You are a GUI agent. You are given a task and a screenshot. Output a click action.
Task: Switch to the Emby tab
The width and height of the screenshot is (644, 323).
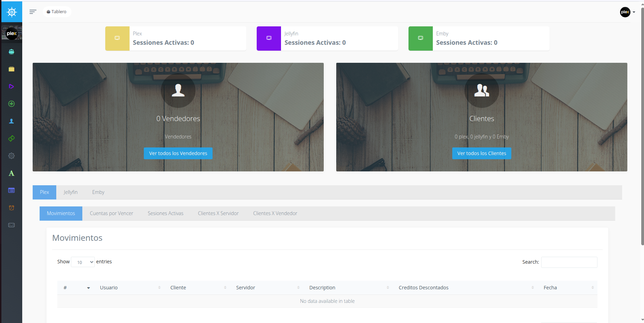coord(98,192)
